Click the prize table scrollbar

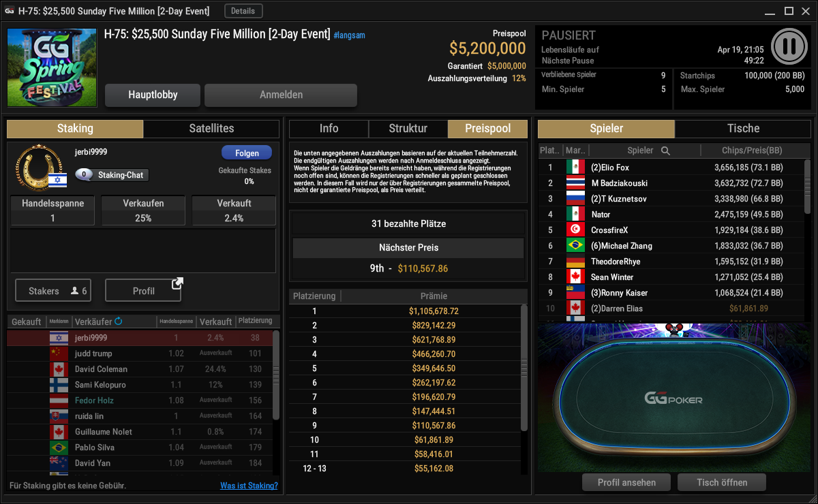click(524, 368)
